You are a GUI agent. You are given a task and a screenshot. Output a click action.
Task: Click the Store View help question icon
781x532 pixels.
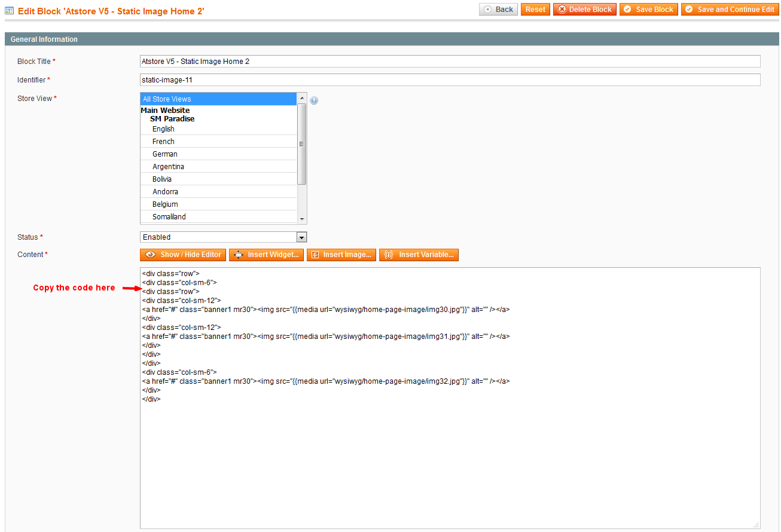click(314, 100)
